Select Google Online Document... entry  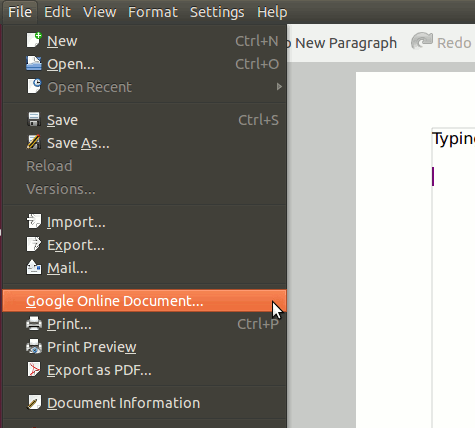[x=145, y=301]
